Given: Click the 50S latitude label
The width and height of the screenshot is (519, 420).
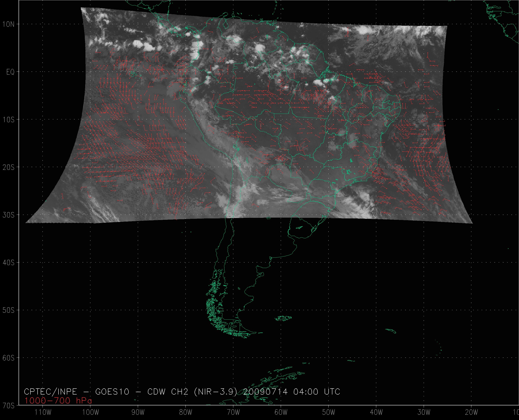Looking at the screenshot, I should tap(9, 310).
